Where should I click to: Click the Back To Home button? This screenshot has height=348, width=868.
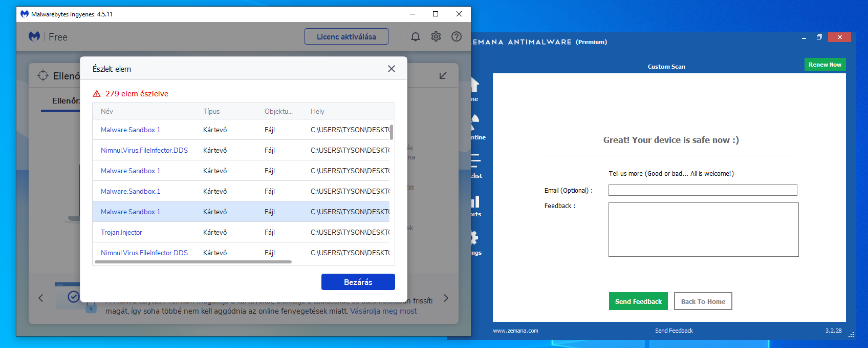coord(703,301)
